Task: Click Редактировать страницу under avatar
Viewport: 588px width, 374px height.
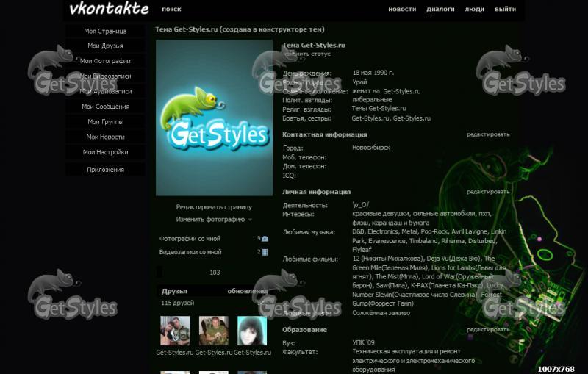Action: click(214, 207)
